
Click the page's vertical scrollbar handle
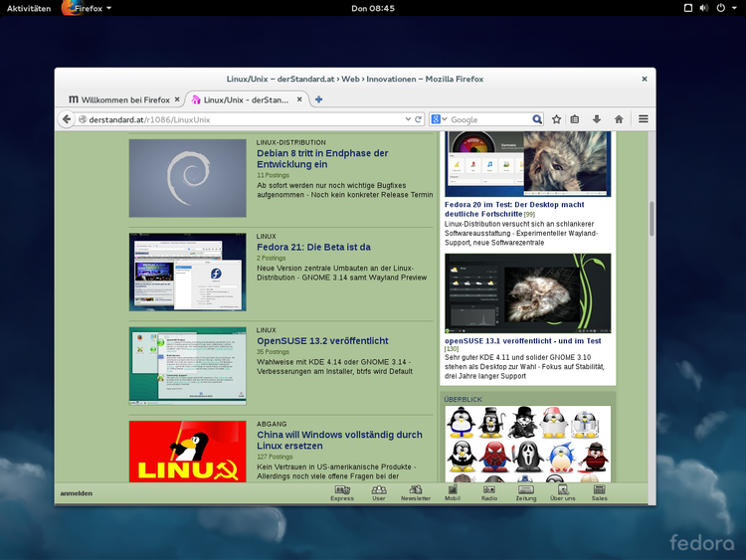click(x=652, y=219)
